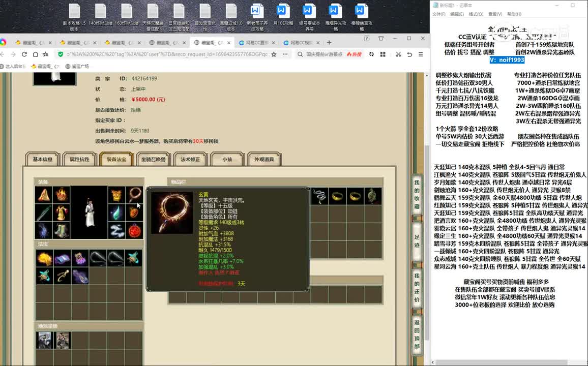Show the 外观道具 tab
Screen dimensions: 588x366
264,159
